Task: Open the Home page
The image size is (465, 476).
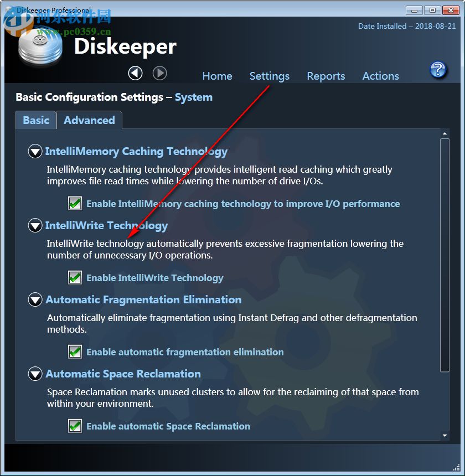Action: [217, 76]
